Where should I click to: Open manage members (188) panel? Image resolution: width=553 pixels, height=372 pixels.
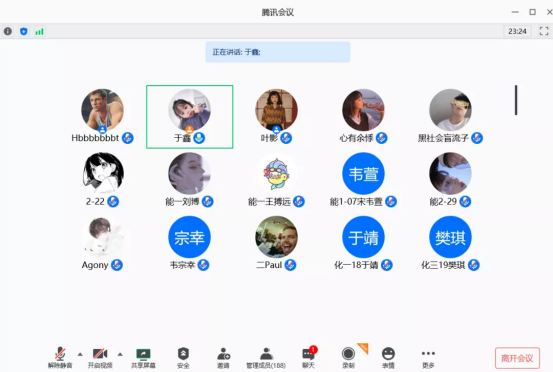pyautogui.click(x=266, y=358)
